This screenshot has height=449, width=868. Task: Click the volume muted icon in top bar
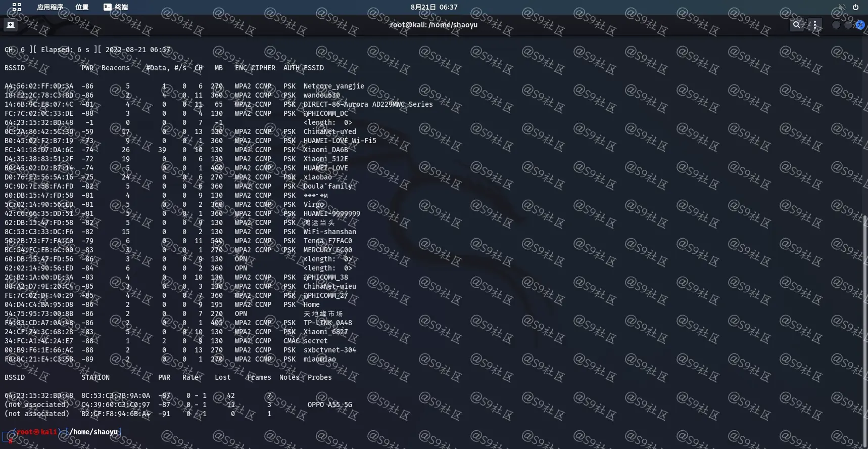click(x=841, y=7)
